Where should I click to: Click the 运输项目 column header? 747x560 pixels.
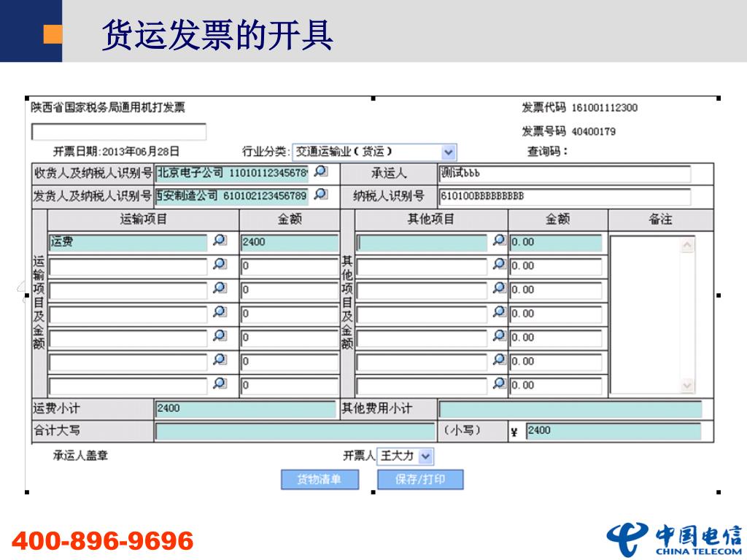tap(144, 219)
